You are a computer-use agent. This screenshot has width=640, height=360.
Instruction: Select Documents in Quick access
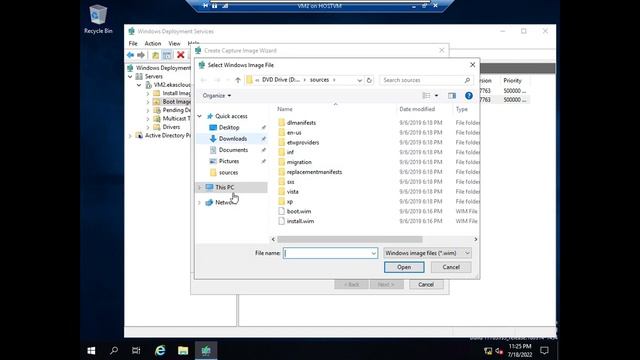[x=233, y=150]
